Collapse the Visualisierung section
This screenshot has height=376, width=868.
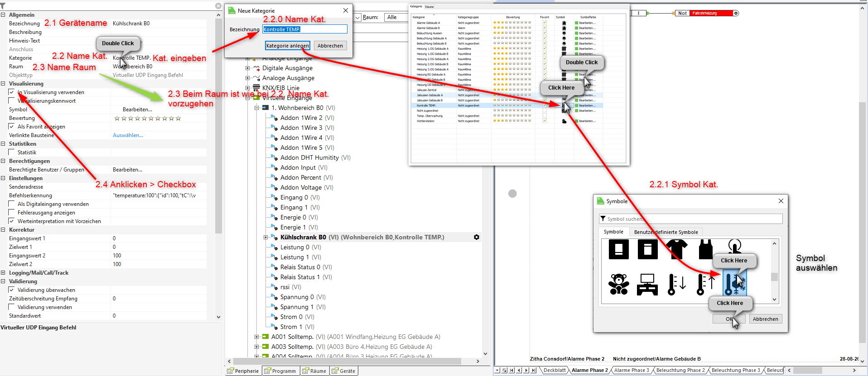click(3, 84)
